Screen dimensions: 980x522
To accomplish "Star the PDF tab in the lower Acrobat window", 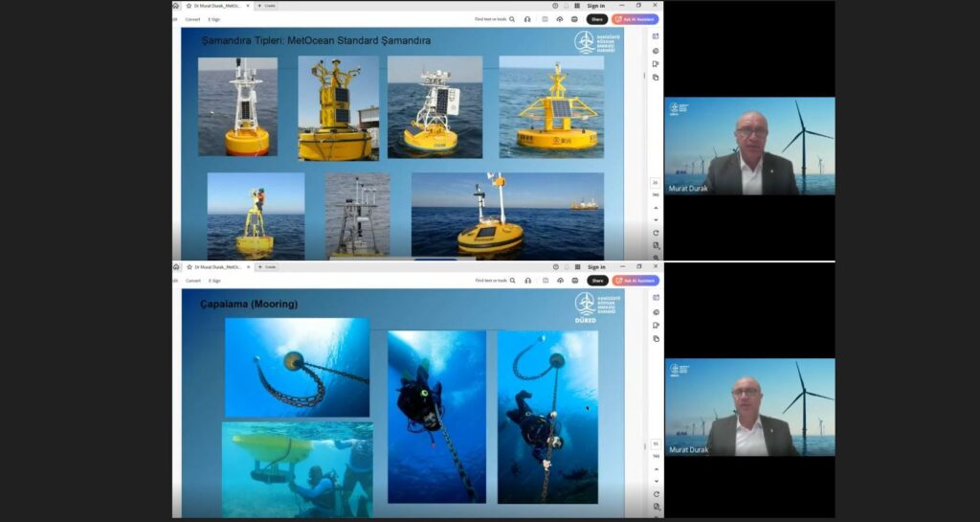I will [189, 267].
